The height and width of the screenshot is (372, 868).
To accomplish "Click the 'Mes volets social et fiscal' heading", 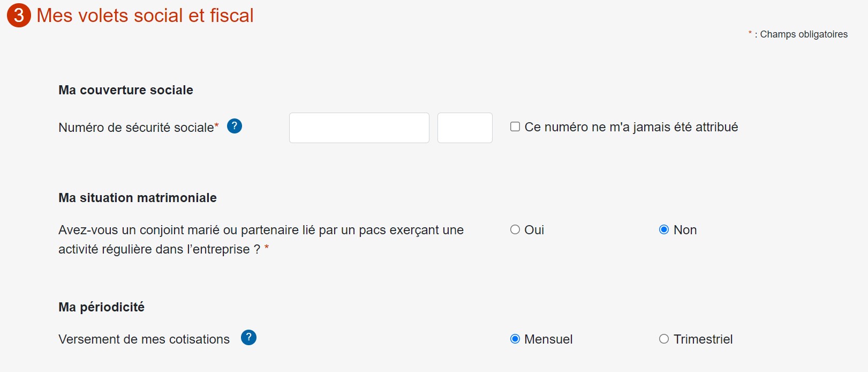I will [x=145, y=16].
